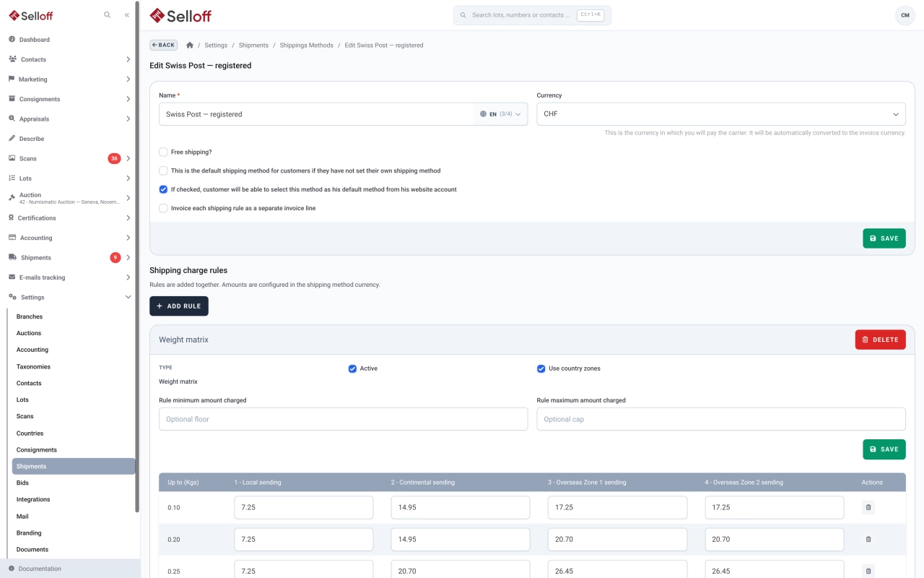Click the Describe pencil icon
924x578 pixels.
(12, 139)
